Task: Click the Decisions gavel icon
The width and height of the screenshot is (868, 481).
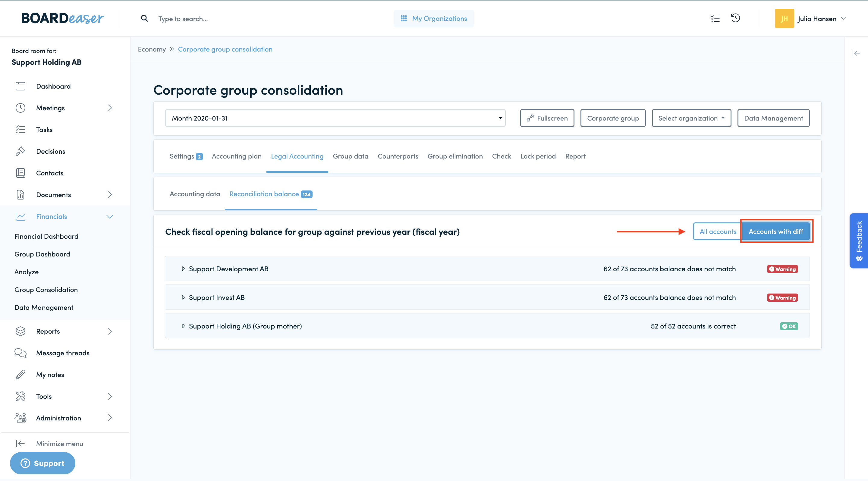Action: pos(20,151)
